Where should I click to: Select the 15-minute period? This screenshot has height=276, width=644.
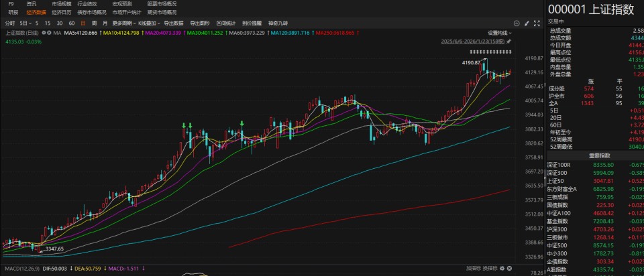pyautogui.click(x=48, y=23)
